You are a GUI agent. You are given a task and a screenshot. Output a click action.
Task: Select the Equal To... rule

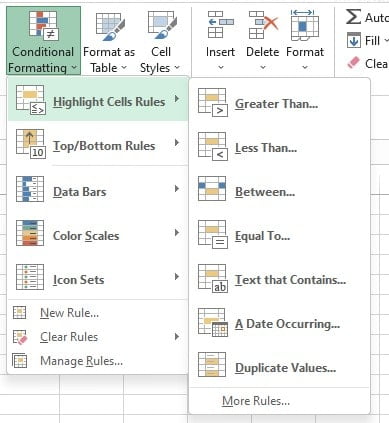pyautogui.click(x=279, y=235)
